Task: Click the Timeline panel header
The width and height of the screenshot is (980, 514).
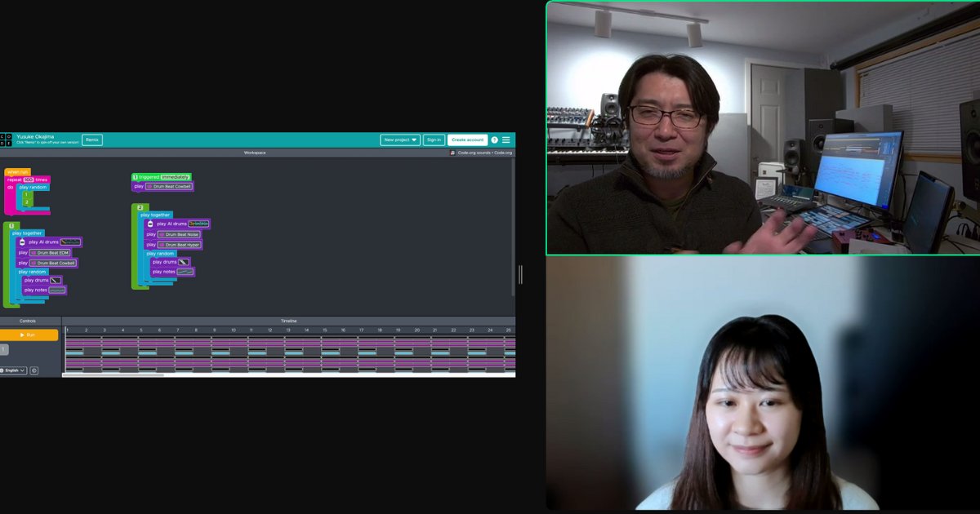Action: click(x=289, y=321)
